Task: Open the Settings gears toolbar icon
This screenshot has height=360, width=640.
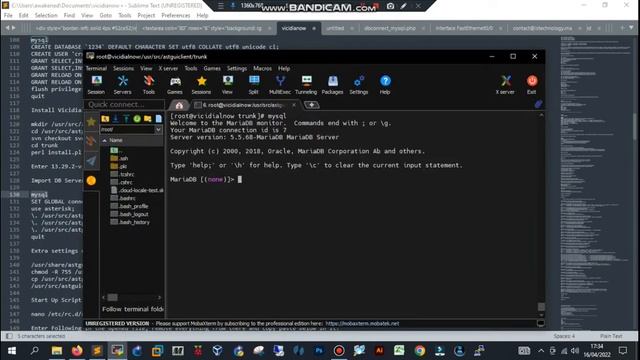Action: pos(359,85)
